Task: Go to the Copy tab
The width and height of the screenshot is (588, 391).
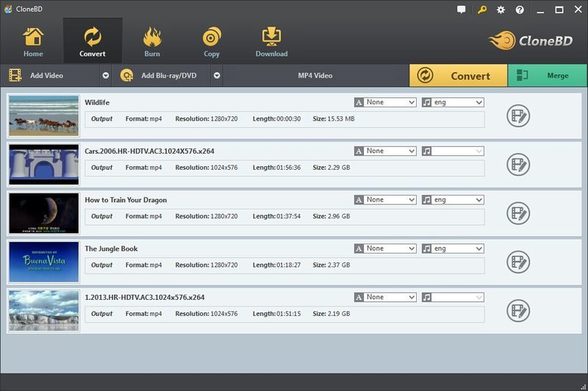Action: [212, 42]
